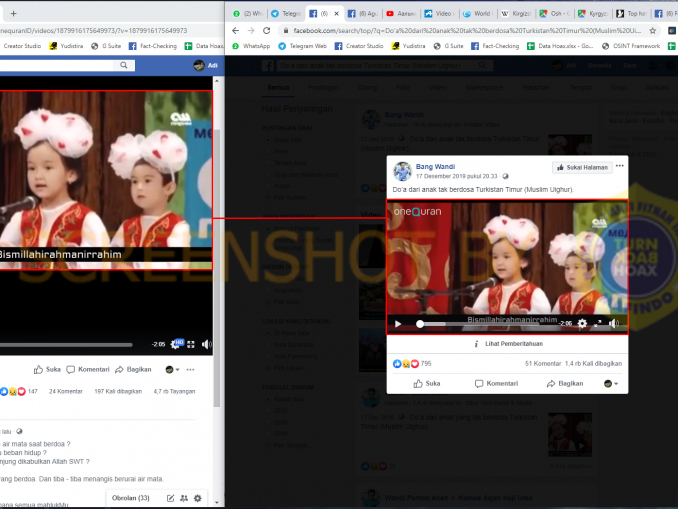Open HD settings gear on left video player
The image size is (678, 509).
pyautogui.click(x=176, y=344)
